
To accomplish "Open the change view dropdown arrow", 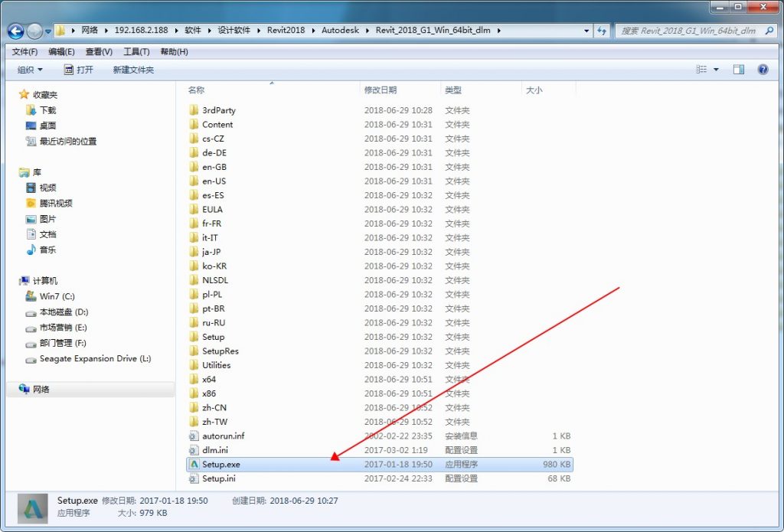I will 717,70.
